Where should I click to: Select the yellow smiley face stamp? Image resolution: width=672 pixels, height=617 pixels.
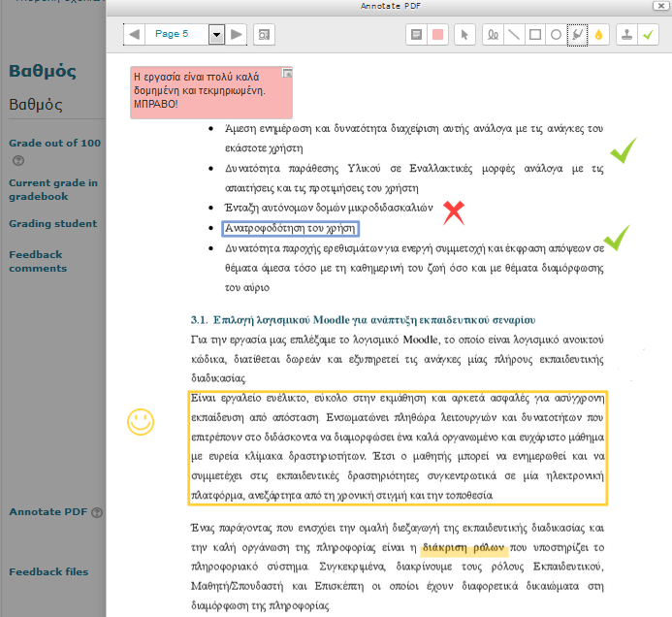pos(141,422)
